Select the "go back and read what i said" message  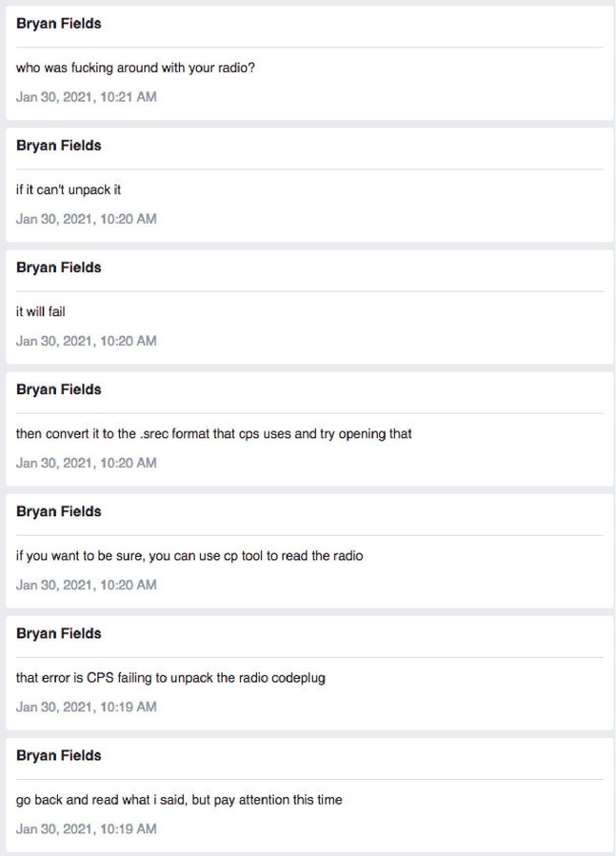[x=179, y=800]
